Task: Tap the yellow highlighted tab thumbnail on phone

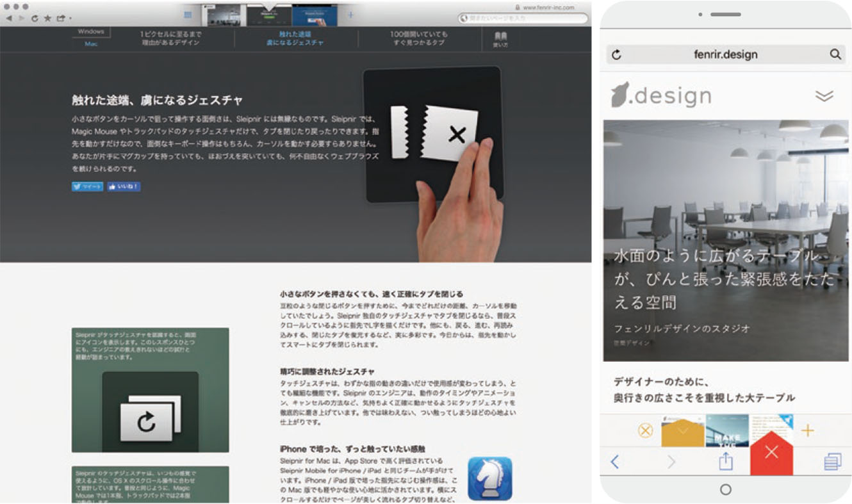Action: [x=682, y=430]
